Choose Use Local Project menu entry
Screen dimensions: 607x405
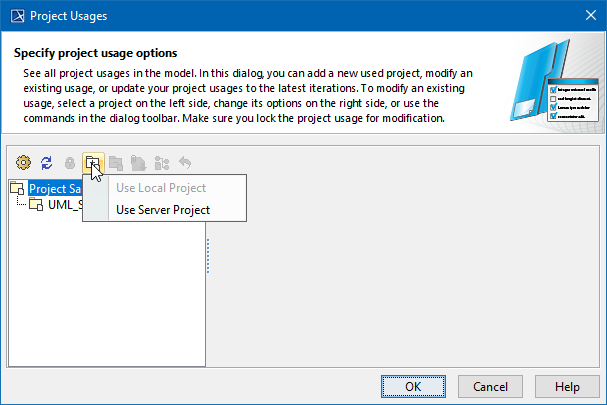pos(161,188)
